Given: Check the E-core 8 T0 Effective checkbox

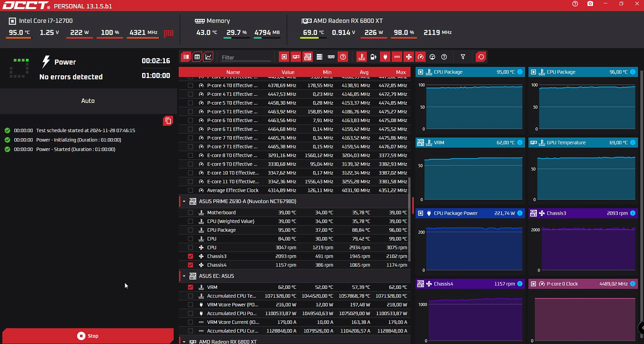Looking at the screenshot, I should pyautogui.click(x=190, y=155).
